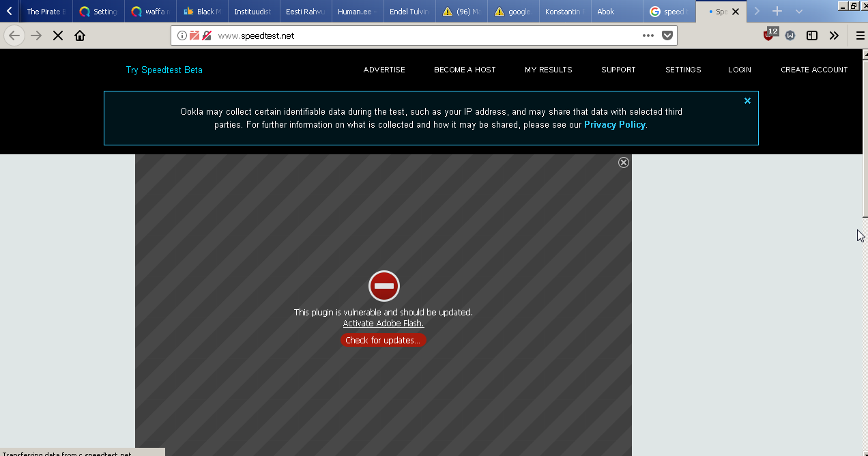Open a new tab with plus icon

pyautogui.click(x=777, y=11)
